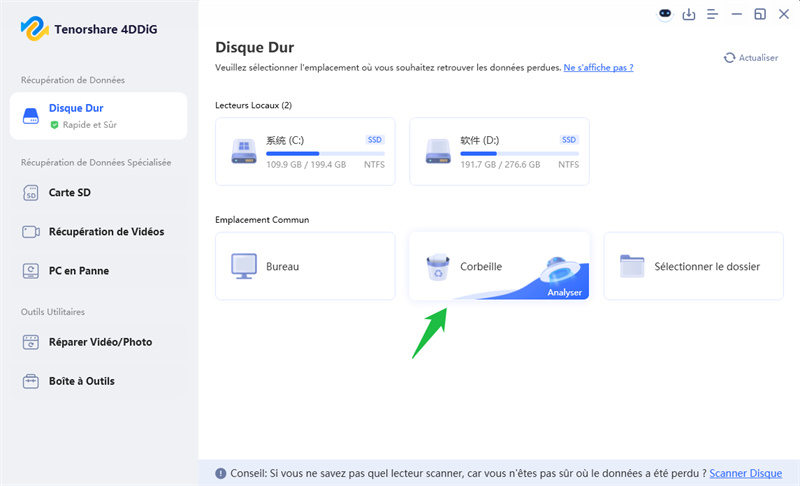Click the Réparer Vidéo/Photo icon
Viewport: 800px width, 486px height.
(31, 342)
